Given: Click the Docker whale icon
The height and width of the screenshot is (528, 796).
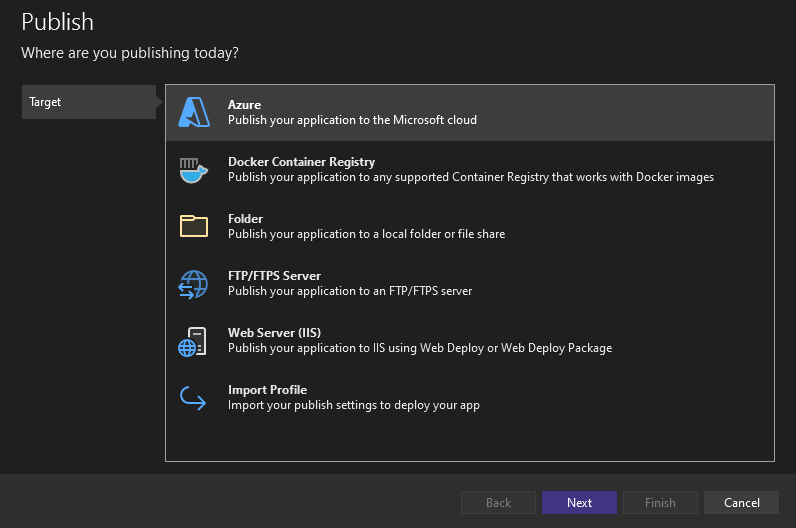Looking at the screenshot, I should [193, 170].
